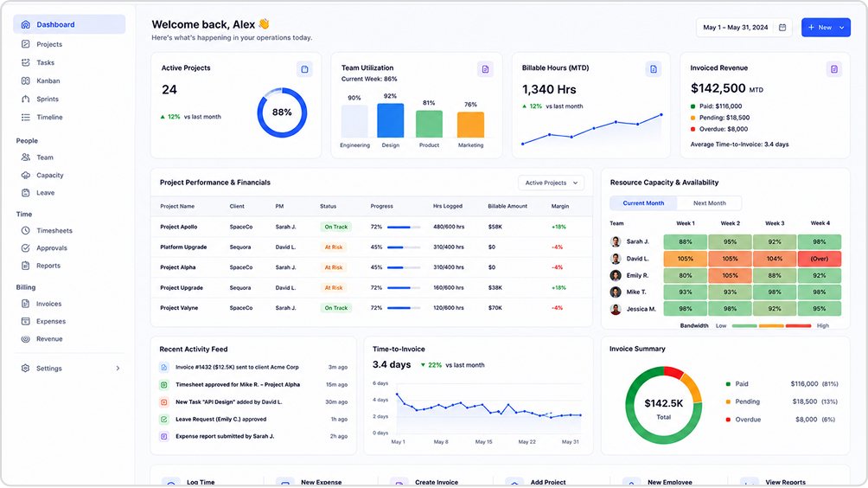This screenshot has width=868, height=488.
Task: Open the Project Apollo row
Action: tap(371, 227)
